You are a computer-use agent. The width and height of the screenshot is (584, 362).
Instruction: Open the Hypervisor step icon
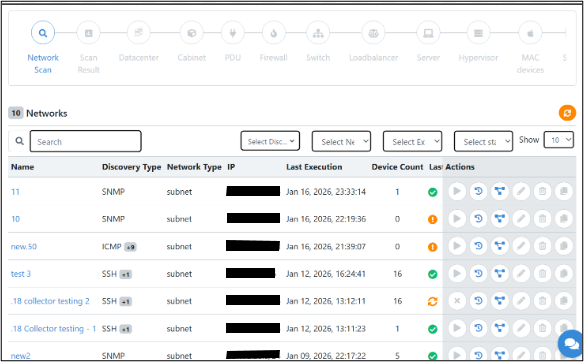pos(478,33)
